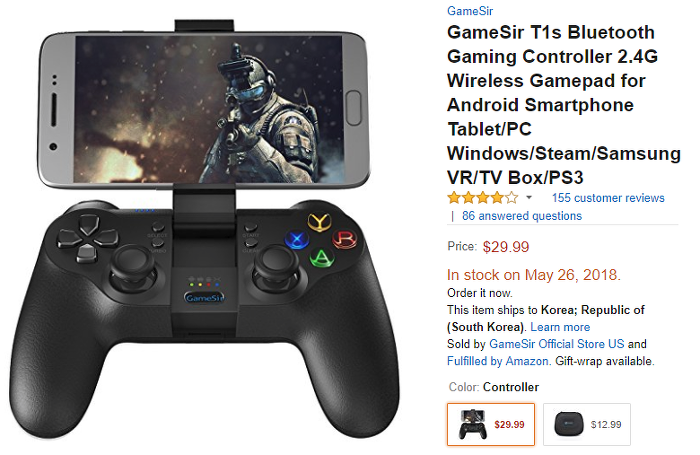The image size is (700, 455).
Task: Click Learn more about shipping
Action: click(x=560, y=327)
